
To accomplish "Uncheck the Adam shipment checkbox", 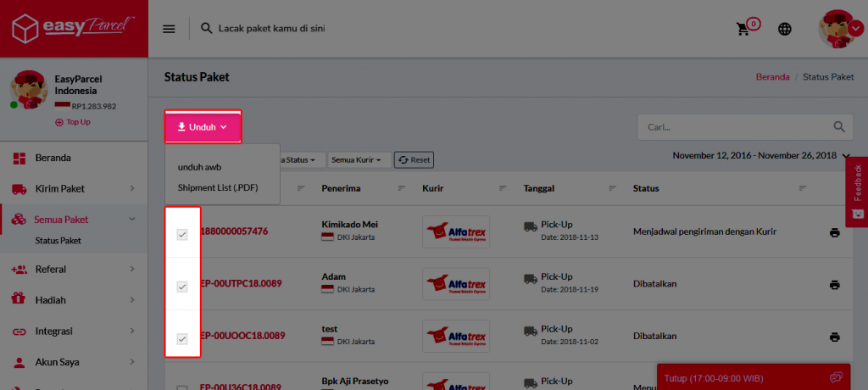I will (x=181, y=287).
